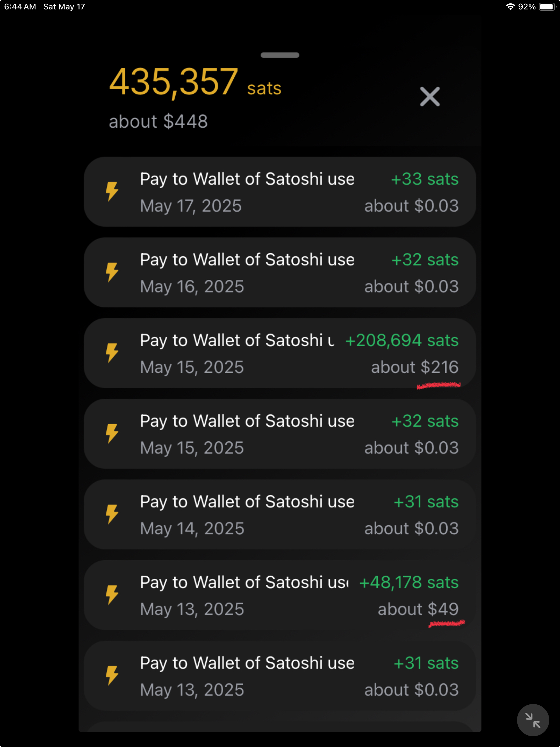Tap the sheet drag handle bar
The width and height of the screenshot is (560, 747).
pos(280,55)
